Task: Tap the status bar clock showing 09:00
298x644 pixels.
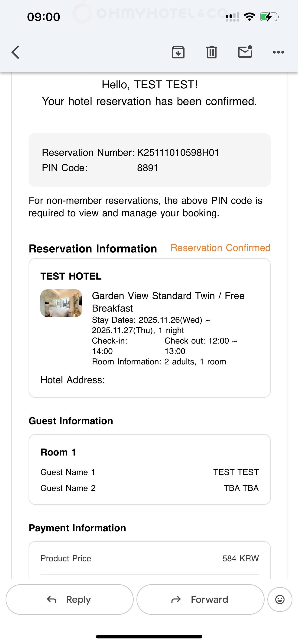Action: coord(44,17)
